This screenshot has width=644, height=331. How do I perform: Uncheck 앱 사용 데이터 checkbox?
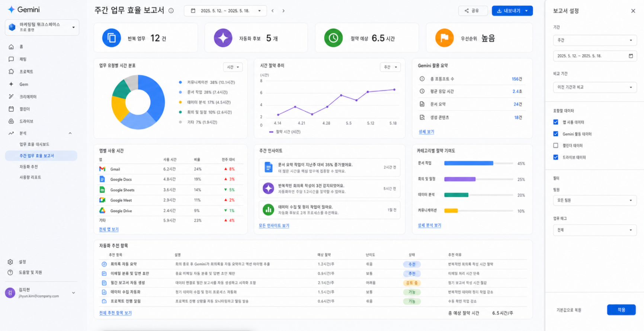click(556, 122)
